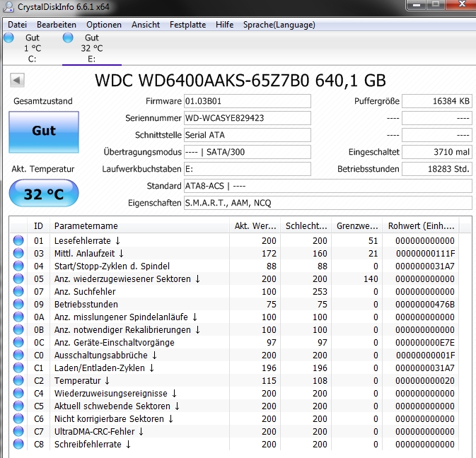Open the Datei menu

pyautogui.click(x=17, y=25)
